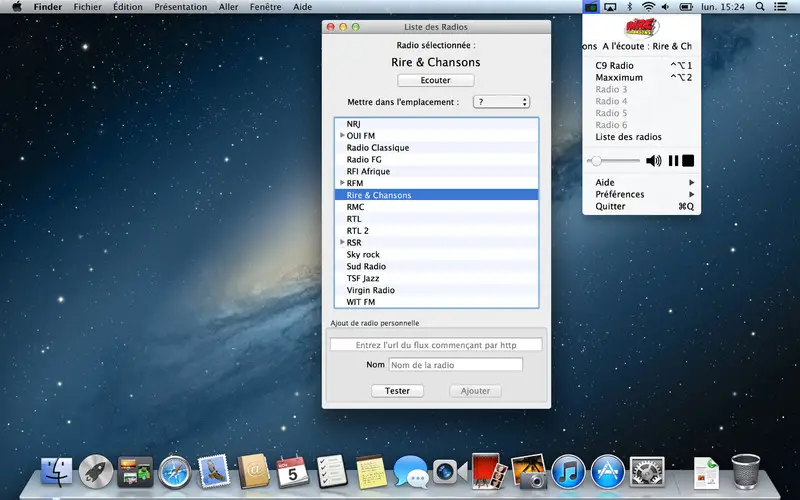Select WIT FM in the list

point(436,302)
